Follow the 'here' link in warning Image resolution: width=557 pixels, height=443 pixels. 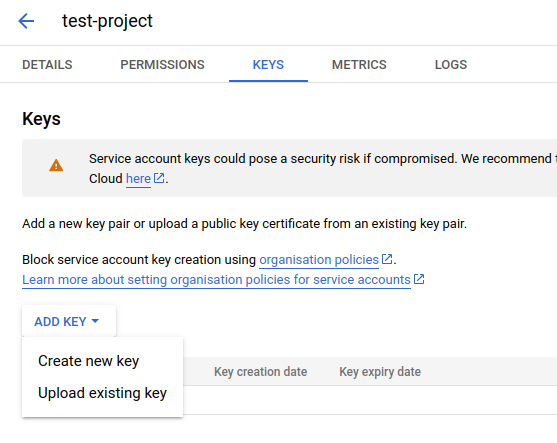(x=138, y=179)
